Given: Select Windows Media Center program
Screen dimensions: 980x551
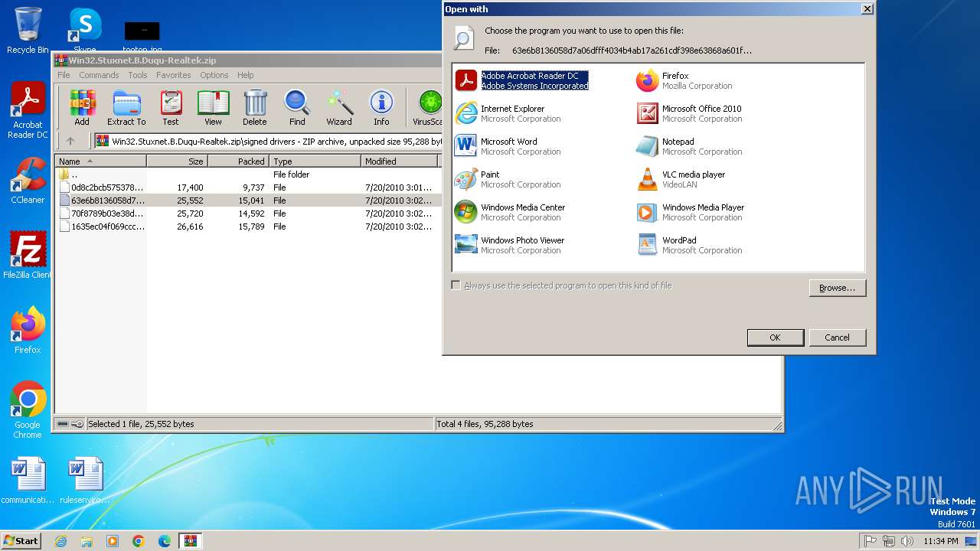Looking at the screenshot, I should click(510, 212).
